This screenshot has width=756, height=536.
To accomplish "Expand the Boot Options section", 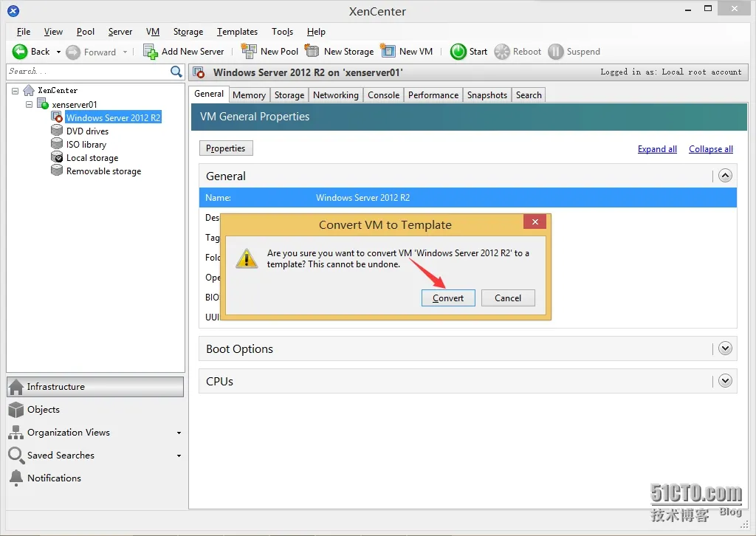I will tap(725, 348).
